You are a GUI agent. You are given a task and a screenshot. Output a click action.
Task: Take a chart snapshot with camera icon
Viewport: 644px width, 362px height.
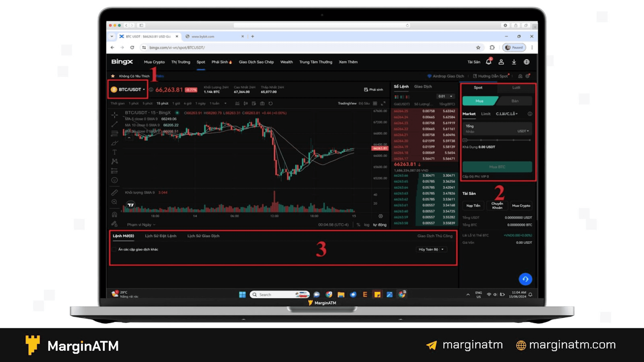pos(262,104)
